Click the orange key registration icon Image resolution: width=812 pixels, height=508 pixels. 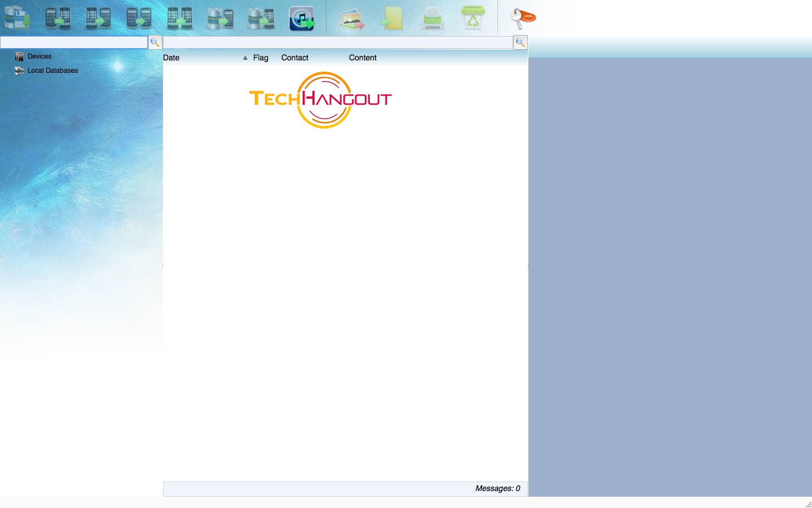point(523,19)
